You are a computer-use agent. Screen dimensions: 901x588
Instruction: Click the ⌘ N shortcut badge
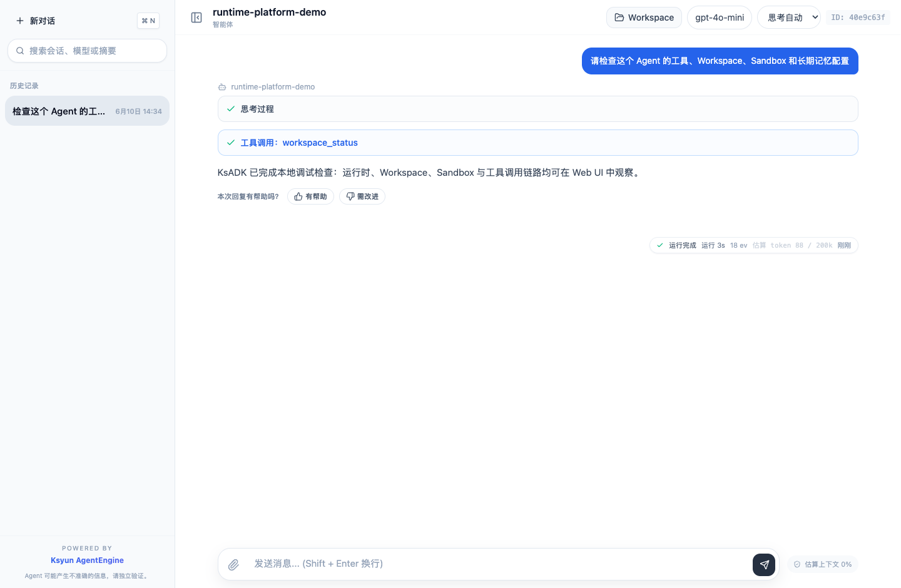pyautogui.click(x=148, y=21)
